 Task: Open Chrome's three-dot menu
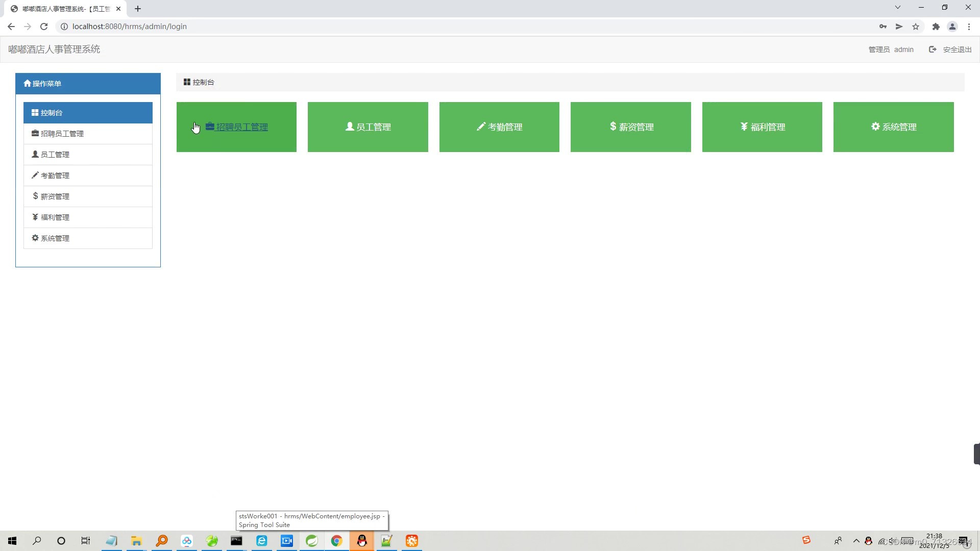click(x=969, y=26)
